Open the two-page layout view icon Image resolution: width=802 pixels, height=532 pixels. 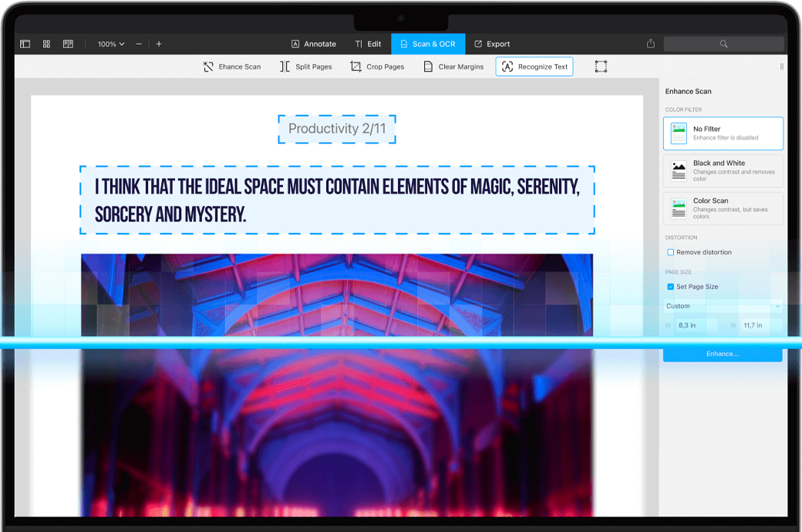[68, 44]
